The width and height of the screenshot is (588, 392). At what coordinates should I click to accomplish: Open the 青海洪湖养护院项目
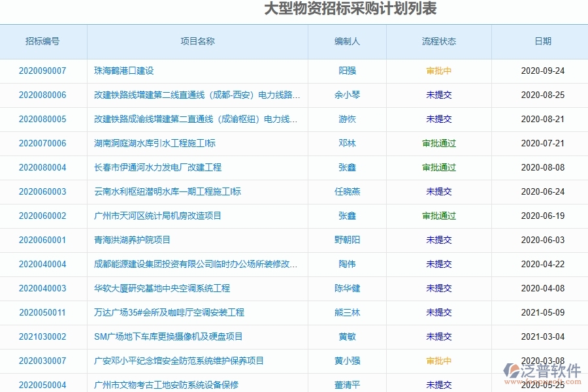point(130,240)
